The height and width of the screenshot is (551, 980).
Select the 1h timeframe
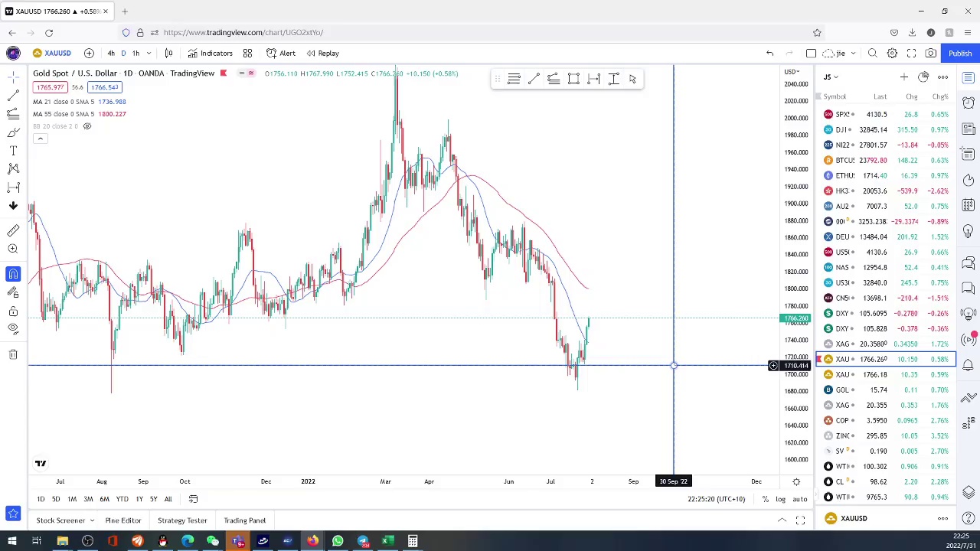[136, 53]
